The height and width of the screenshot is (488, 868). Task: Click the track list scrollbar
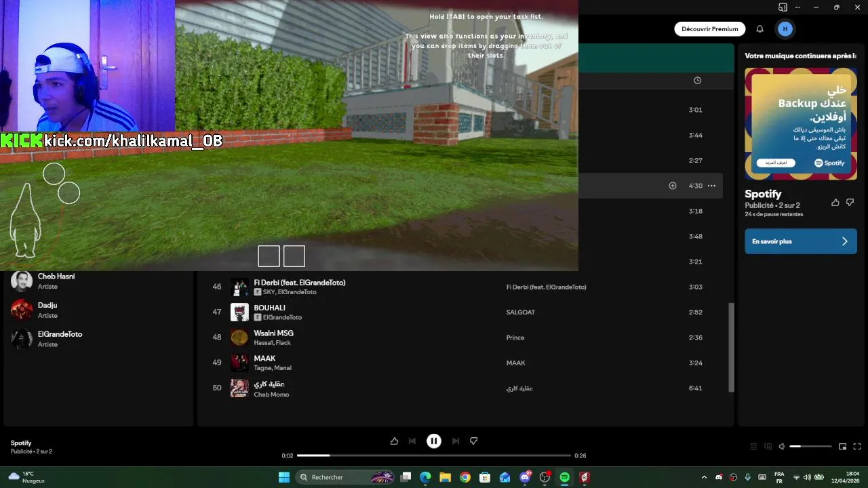coord(731,347)
